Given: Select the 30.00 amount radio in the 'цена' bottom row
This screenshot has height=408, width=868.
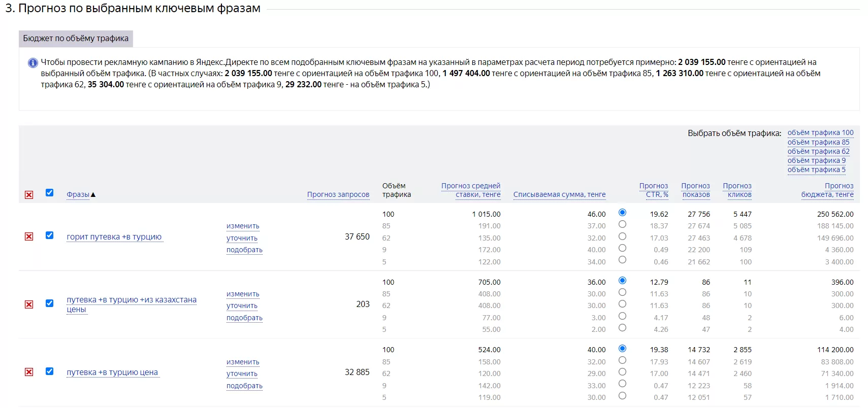Looking at the screenshot, I should pyautogui.click(x=622, y=396).
